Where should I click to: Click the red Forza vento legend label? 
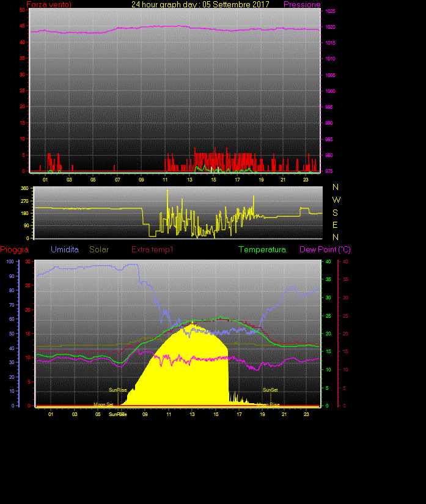pos(49,5)
